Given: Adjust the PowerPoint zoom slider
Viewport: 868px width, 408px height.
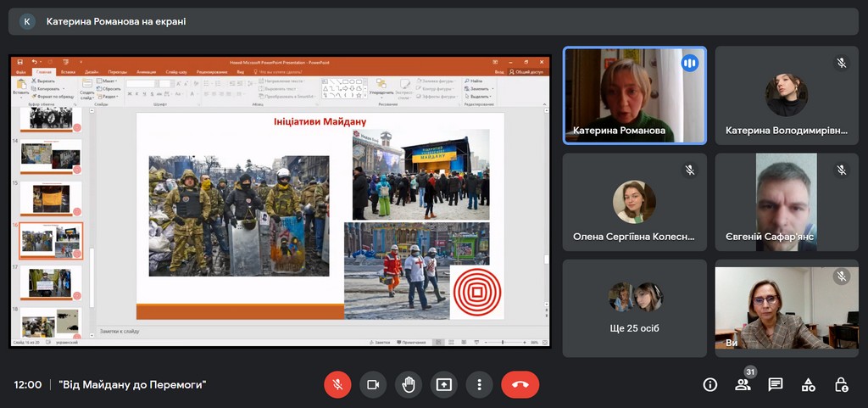Looking at the screenshot, I should [503, 342].
